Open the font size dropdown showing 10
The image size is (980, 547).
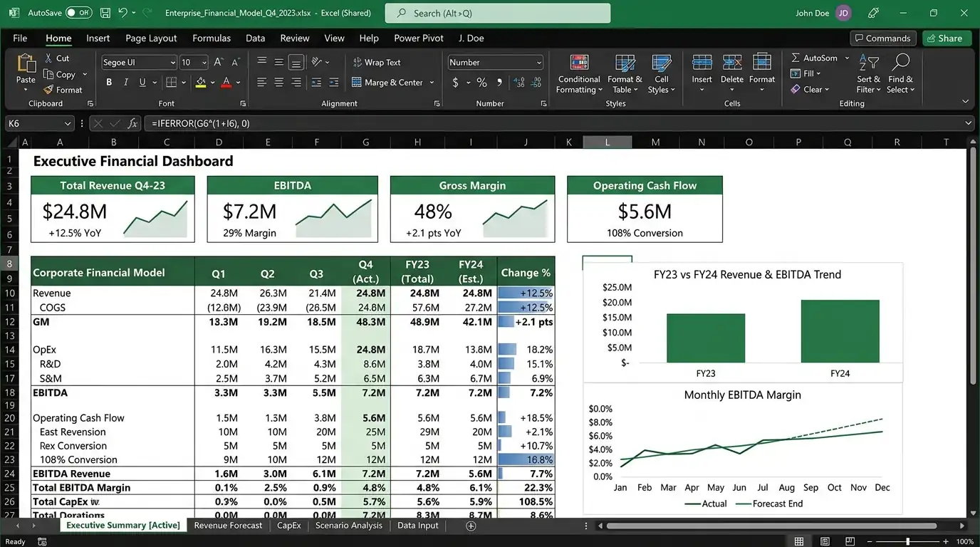tap(204, 63)
